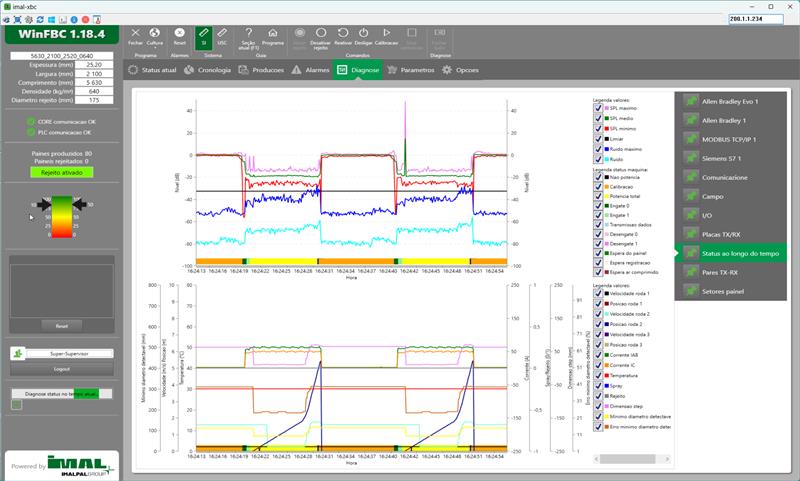Click the Programa home icon
800x481 pixels.
click(x=273, y=34)
